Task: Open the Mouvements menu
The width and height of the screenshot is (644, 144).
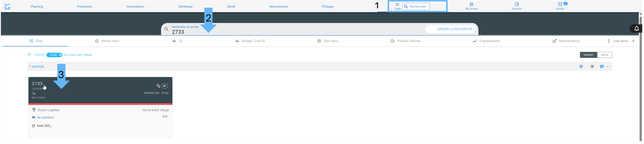Action: click(x=279, y=7)
